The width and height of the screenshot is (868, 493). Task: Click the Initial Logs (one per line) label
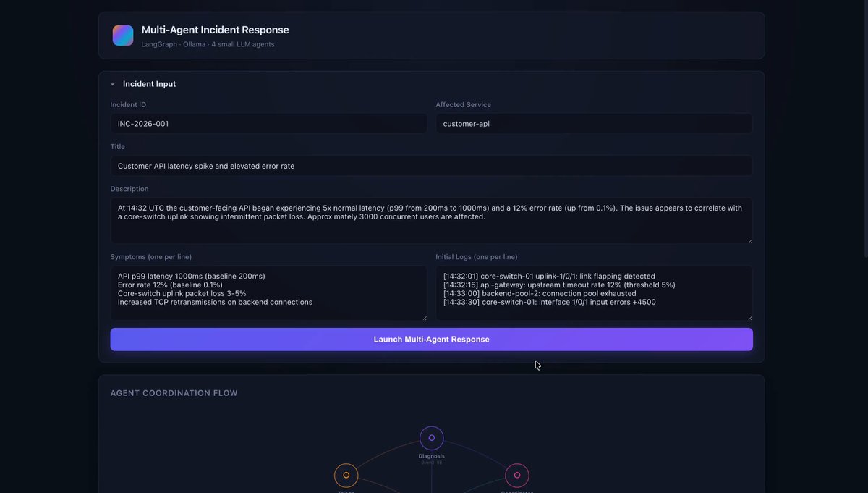tap(477, 257)
